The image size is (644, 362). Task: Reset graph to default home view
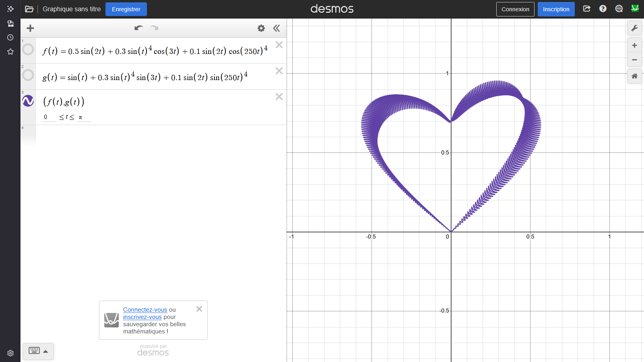(634, 76)
